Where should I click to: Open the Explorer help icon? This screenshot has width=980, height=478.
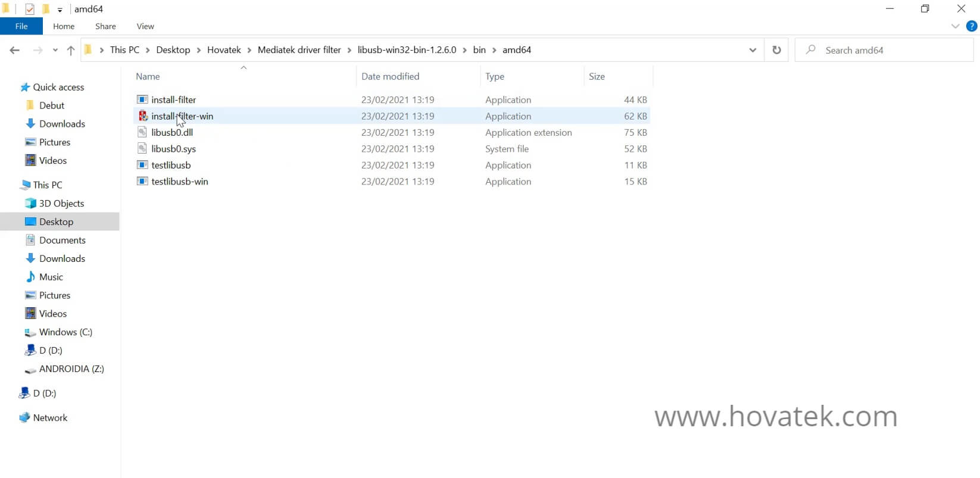(972, 26)
